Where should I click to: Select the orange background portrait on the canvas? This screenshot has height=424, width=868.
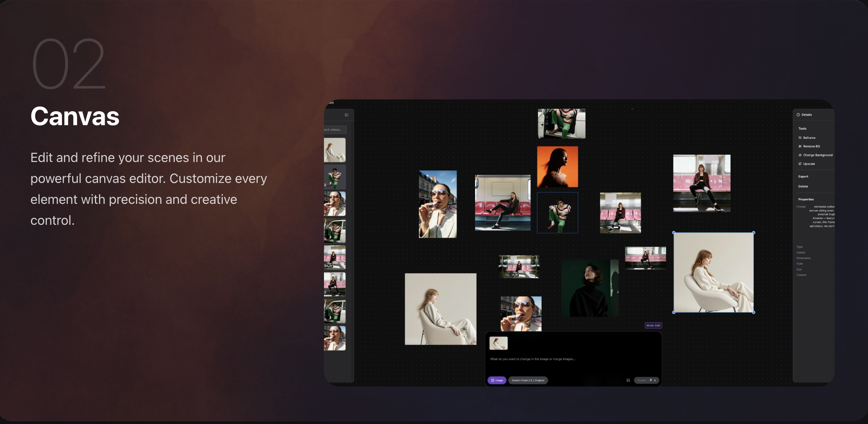coord(557,167)
